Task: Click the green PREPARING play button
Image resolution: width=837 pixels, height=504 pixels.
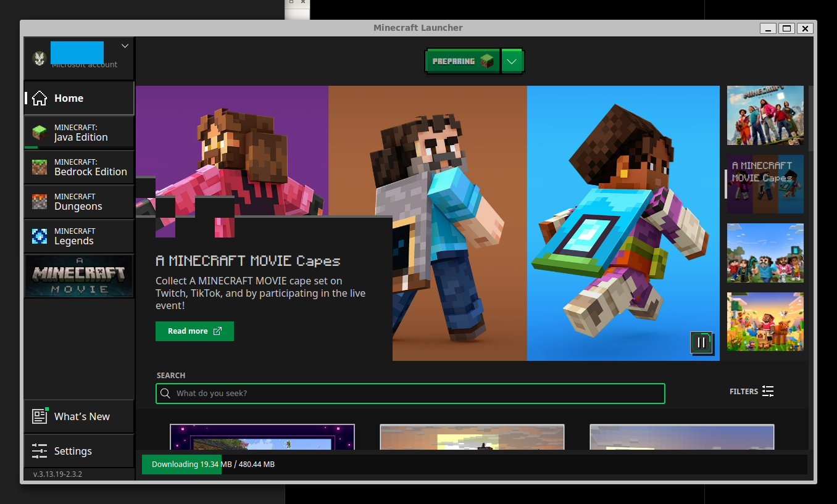Action: pos(463,62)
